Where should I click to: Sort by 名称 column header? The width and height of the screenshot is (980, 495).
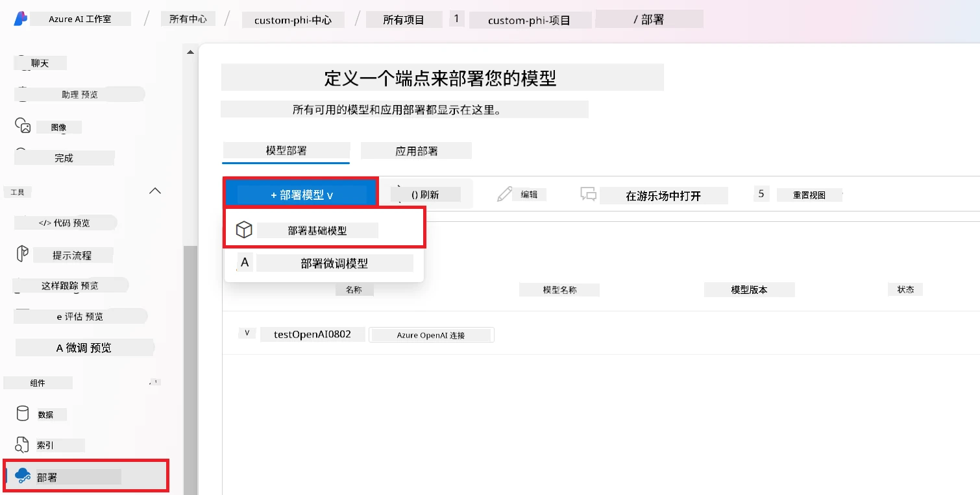coord(354,290)
